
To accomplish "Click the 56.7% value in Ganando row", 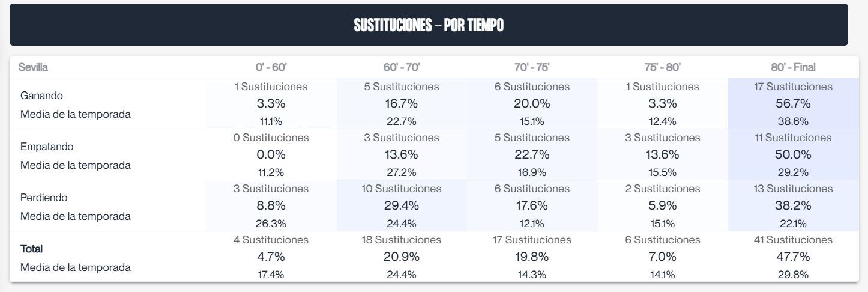I will [793, 103].
